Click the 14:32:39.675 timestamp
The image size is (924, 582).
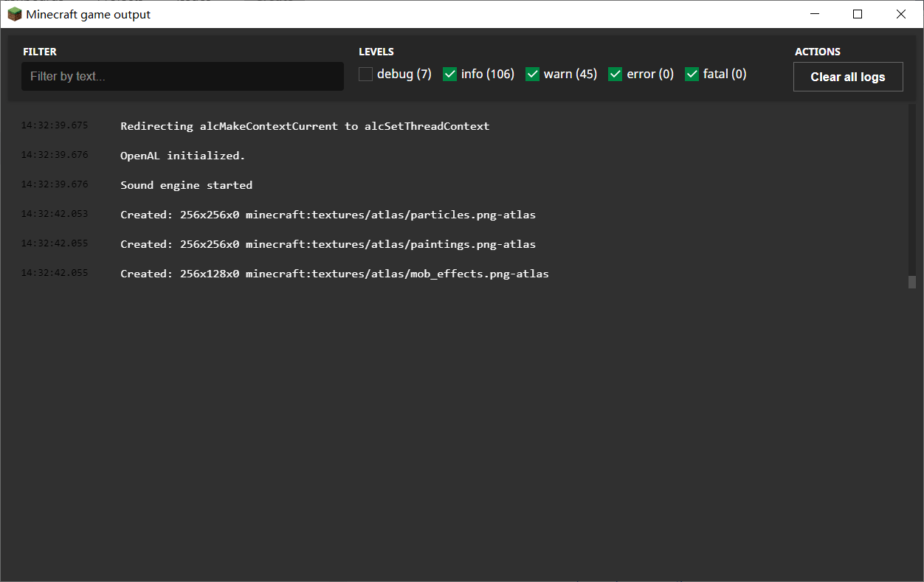pyautogui.click(x=55, y=125)
